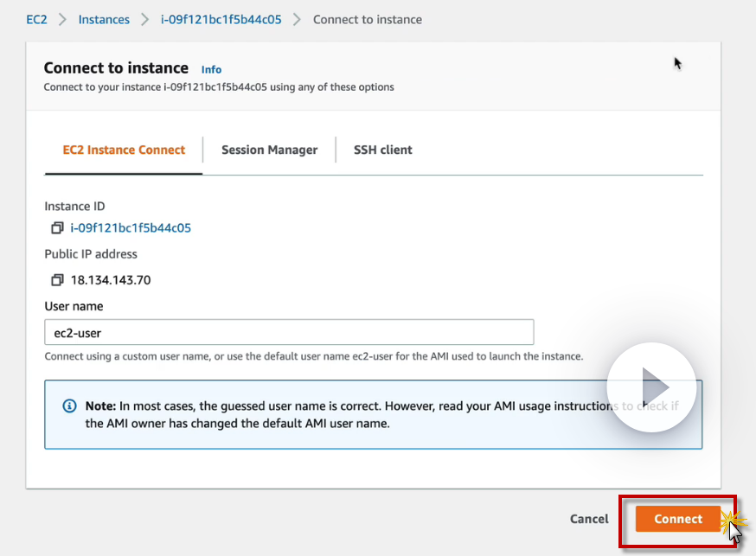Go to EC2 in the breadcrumb
This screenshot has width=756, height=556.
click(x=36, y=20)
